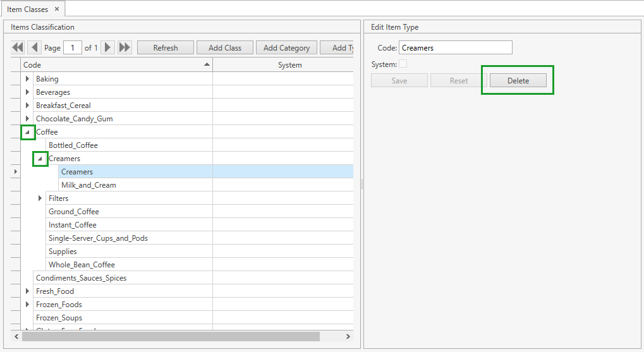644x352 pixels.
Task: Toggle the System checkbox
Action: (403, 64)
